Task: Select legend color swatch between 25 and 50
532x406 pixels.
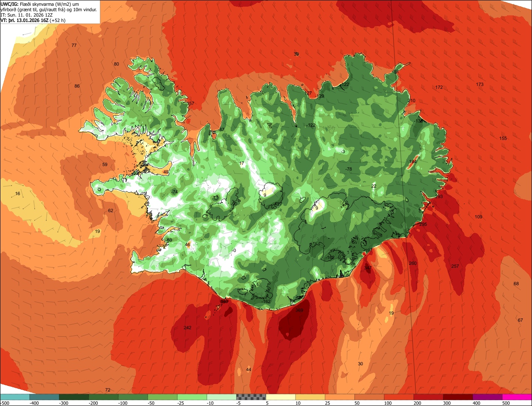Action: tap(340, 396)
